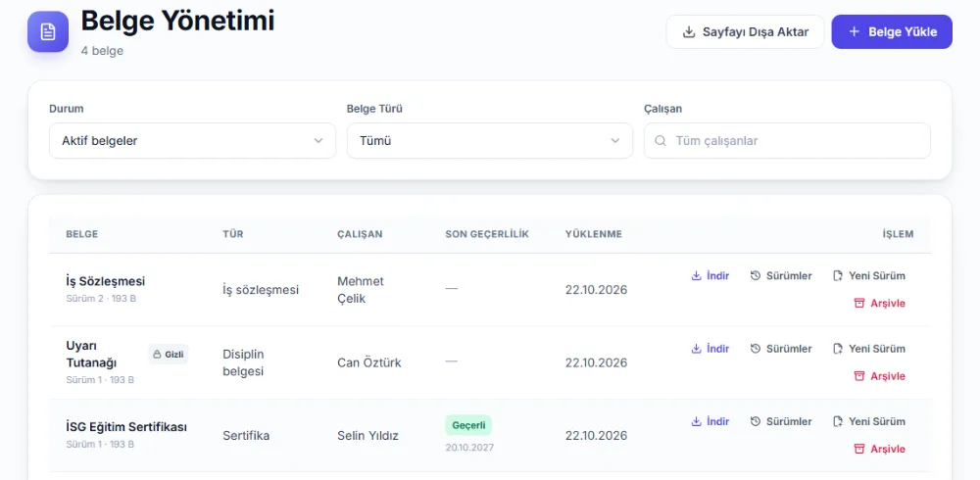Click Yeni Sürüm for İş Sözleşmesi
Image resolution: width=980 pixels, height=480 pixels.
pos(869,275)
